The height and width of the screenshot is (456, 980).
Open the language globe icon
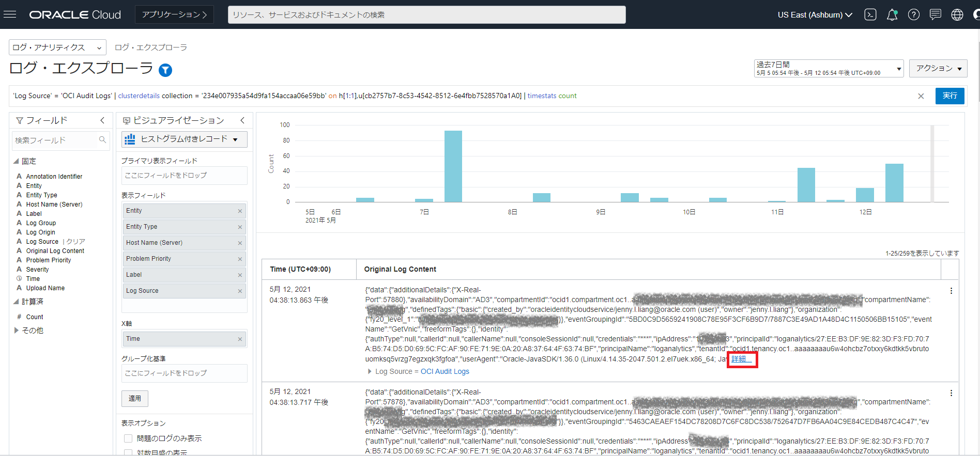click(957, 14)
